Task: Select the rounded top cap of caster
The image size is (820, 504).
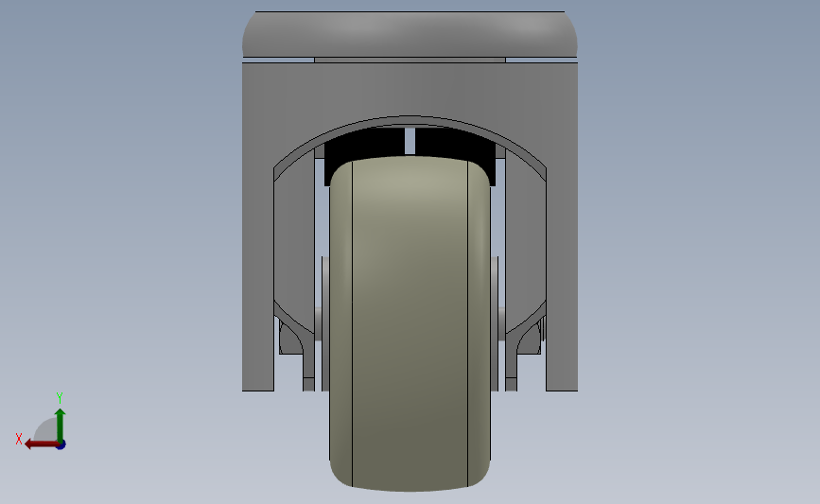Action: (x=410, y=34)
